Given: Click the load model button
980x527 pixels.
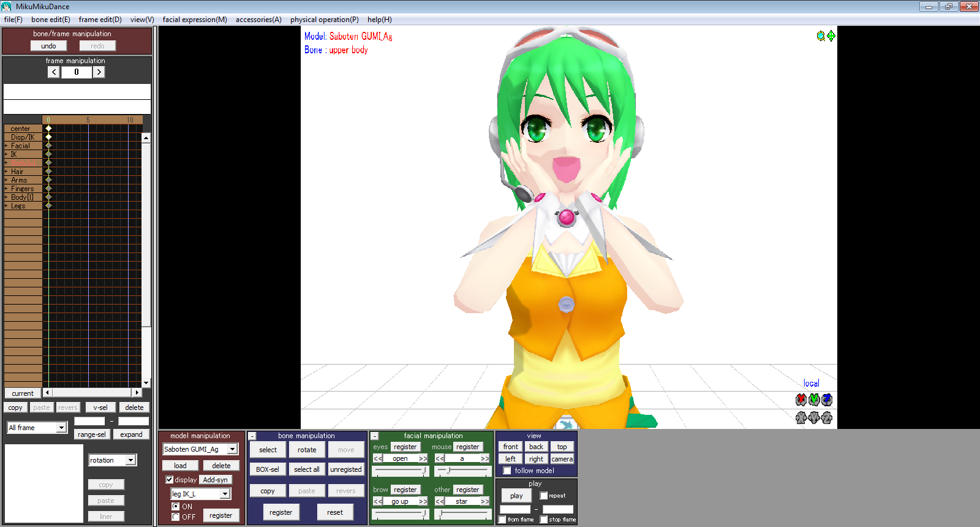Looking at the screenshot, I should (x=180, y=466).
